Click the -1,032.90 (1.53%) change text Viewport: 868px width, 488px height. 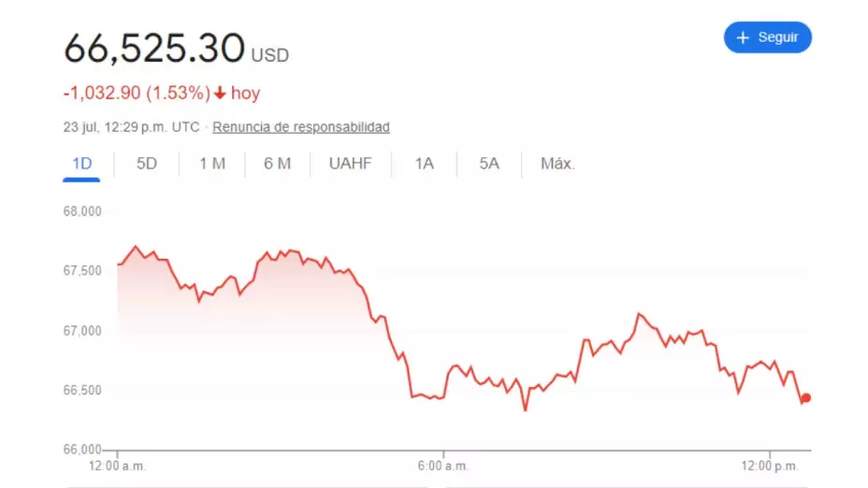point(137,93)
